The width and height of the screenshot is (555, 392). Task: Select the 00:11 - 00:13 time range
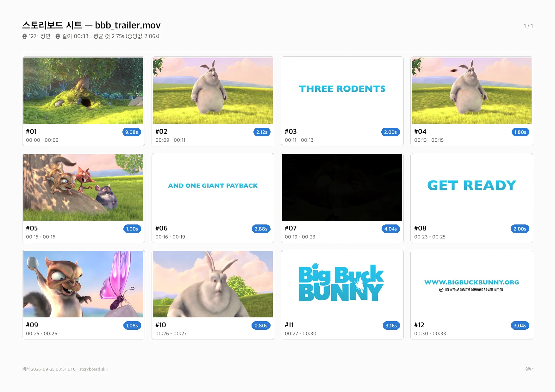click(299, 140)
